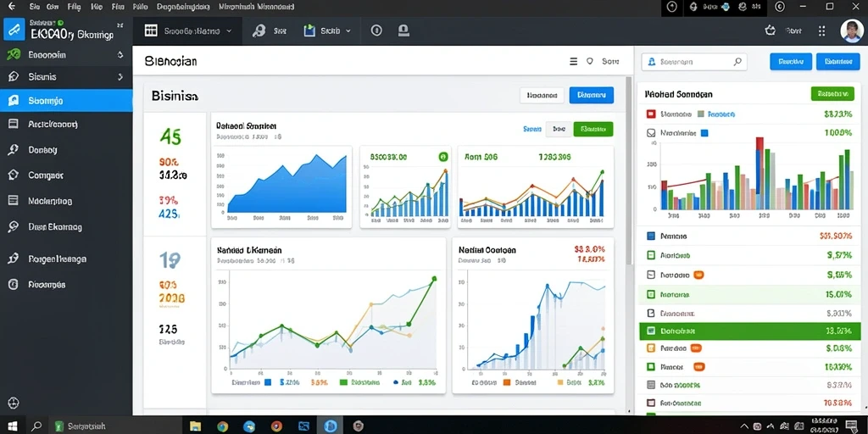The height and width of the screenshot is (434, 868).
Task: Click the white button in Bisinisa header
Action: point(542,95)
